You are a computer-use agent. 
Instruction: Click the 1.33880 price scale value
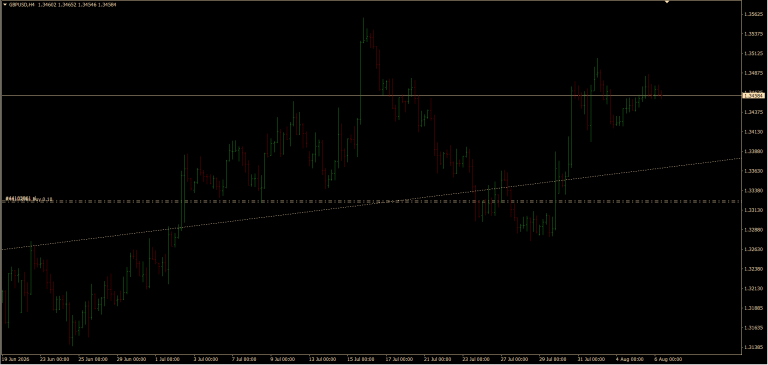point(753,151)
